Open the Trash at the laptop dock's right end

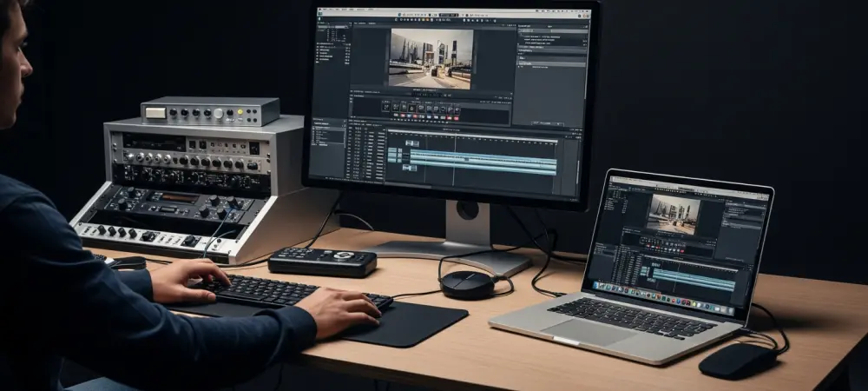coord(731,311)
